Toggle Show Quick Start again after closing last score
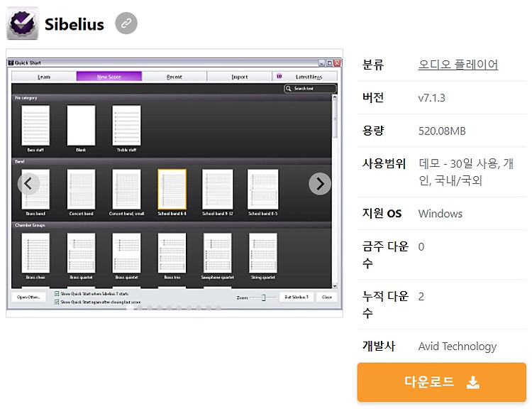The height and width of the screenshot is (409, 532). click(57, 302)
